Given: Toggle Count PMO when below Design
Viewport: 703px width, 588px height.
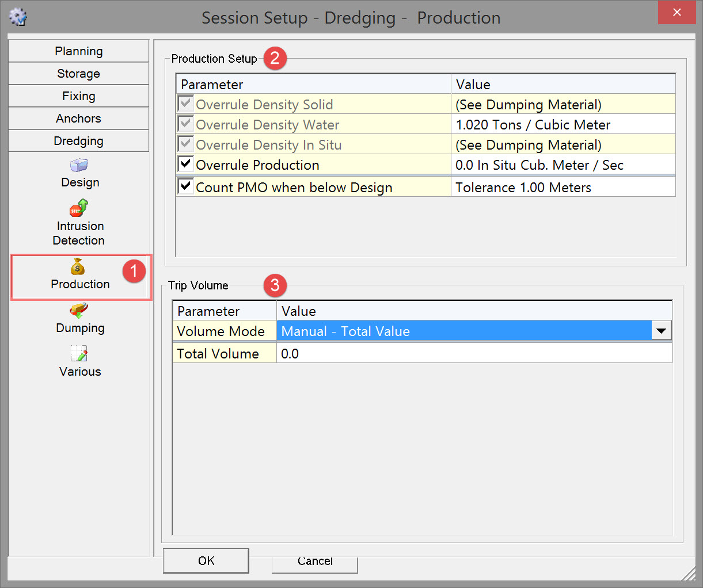Looking at the screenshot, I should [x=186, y=187].
